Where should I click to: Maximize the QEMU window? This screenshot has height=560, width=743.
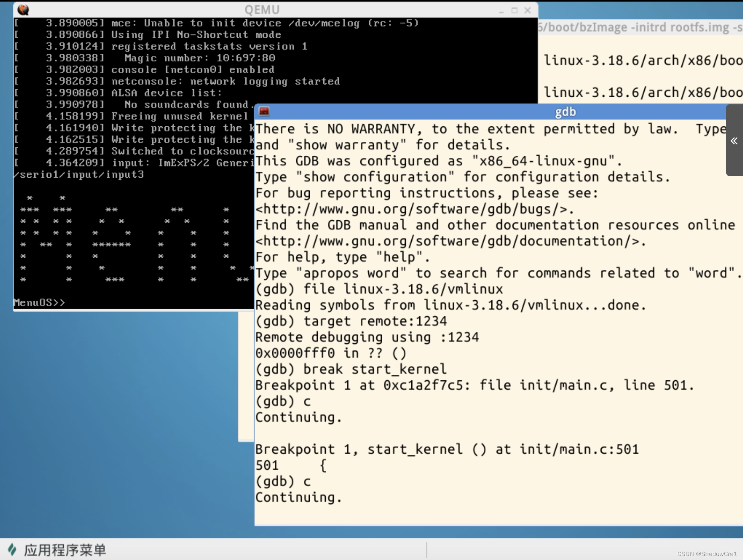[514, 10]
